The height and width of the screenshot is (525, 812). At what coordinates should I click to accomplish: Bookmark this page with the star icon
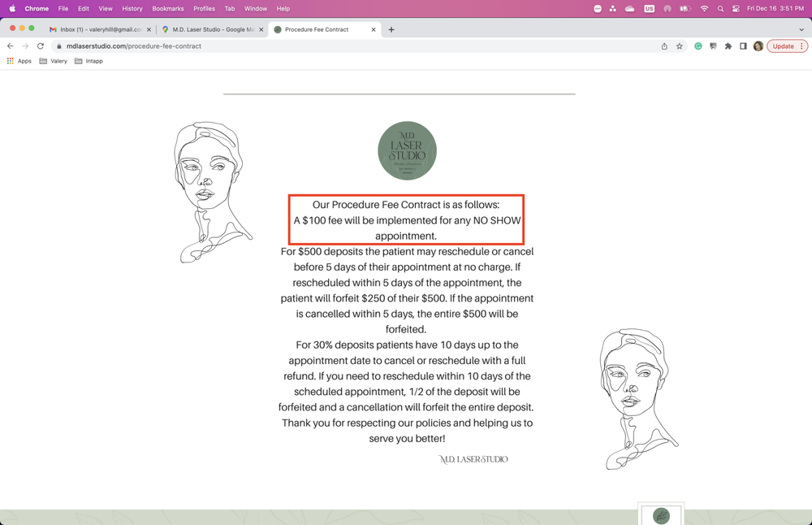[680, 46]
